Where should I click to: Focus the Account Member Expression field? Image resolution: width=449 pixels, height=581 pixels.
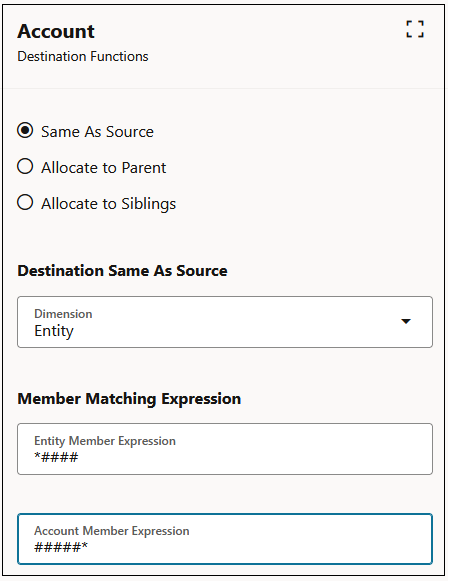point(225,539)
